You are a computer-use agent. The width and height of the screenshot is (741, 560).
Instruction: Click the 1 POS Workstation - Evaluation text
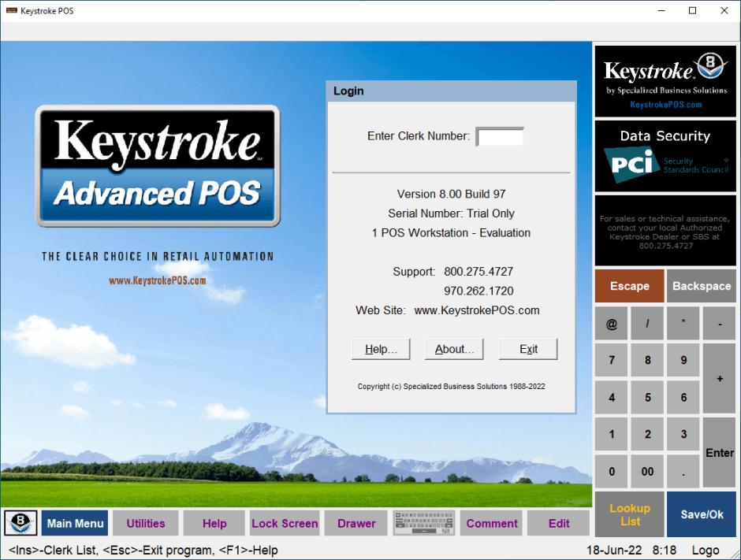(x=452, y=233)
